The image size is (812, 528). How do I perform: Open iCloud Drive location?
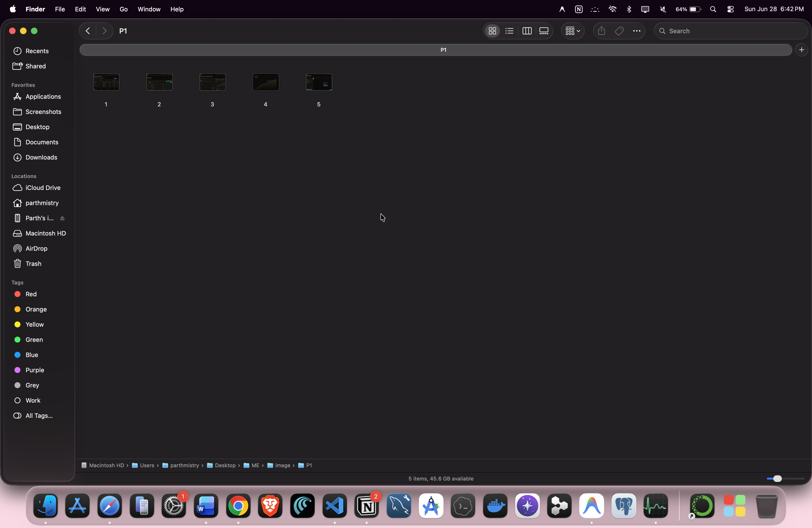pyautogui.click(x=43, y=188)
